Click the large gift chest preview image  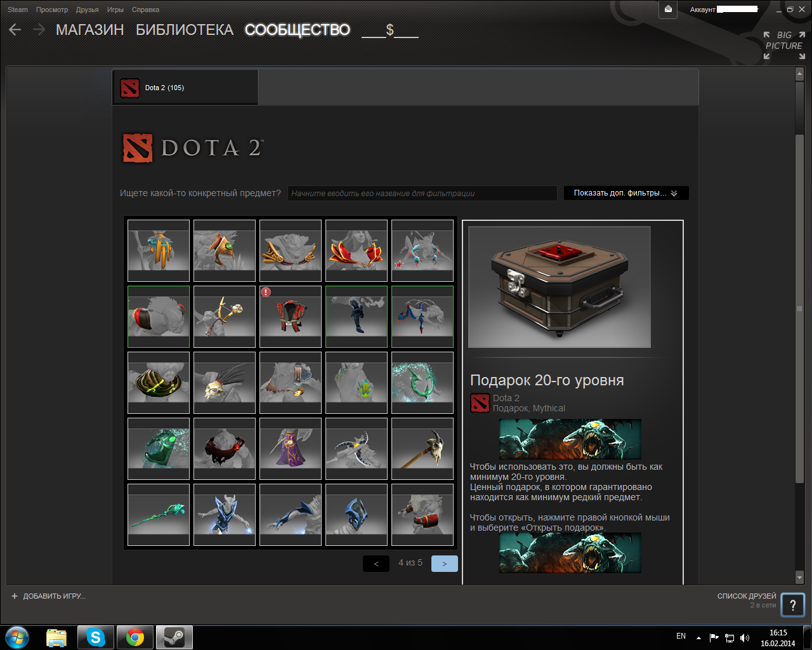(x=560, y=287)
